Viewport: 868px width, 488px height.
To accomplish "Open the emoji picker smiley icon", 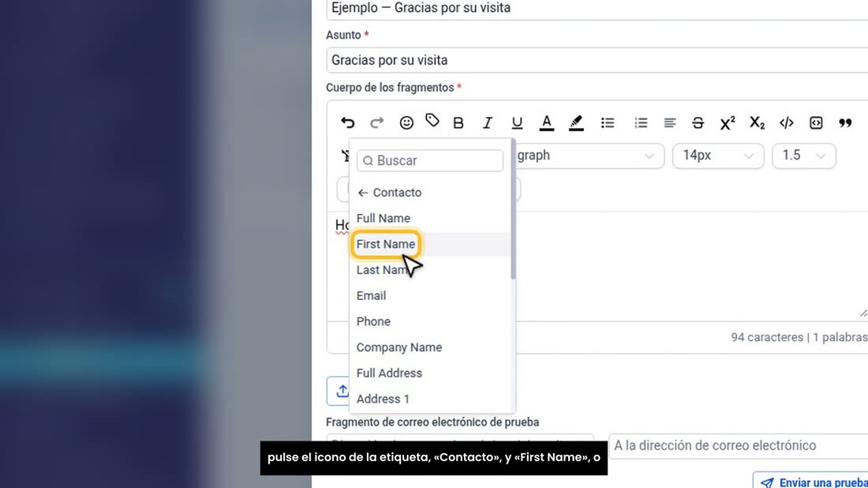I will coord(406,122).
